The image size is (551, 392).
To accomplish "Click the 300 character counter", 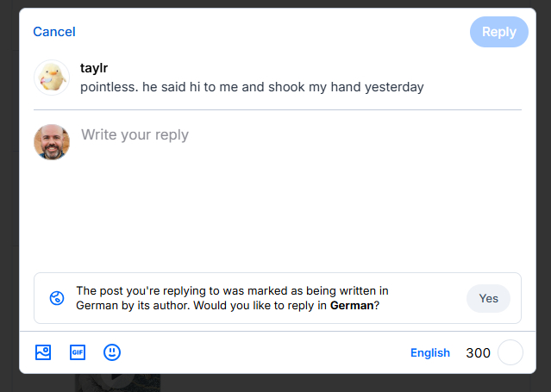I will click(x=478, y=352).
